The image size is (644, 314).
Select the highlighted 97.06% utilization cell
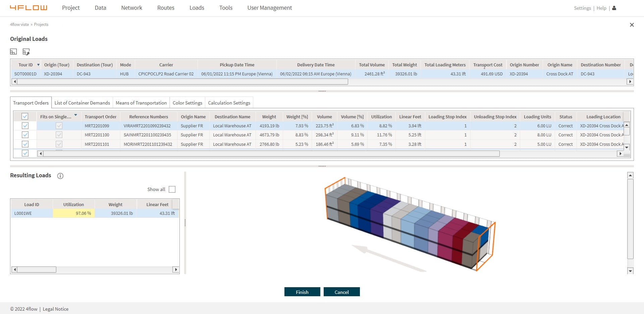(73, 213)
